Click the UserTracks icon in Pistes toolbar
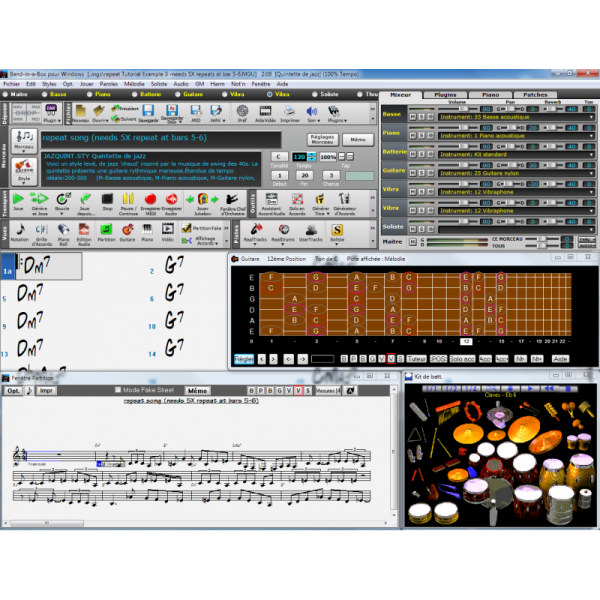Viewport: 600px width, 600px height. [x=311, y=230]
